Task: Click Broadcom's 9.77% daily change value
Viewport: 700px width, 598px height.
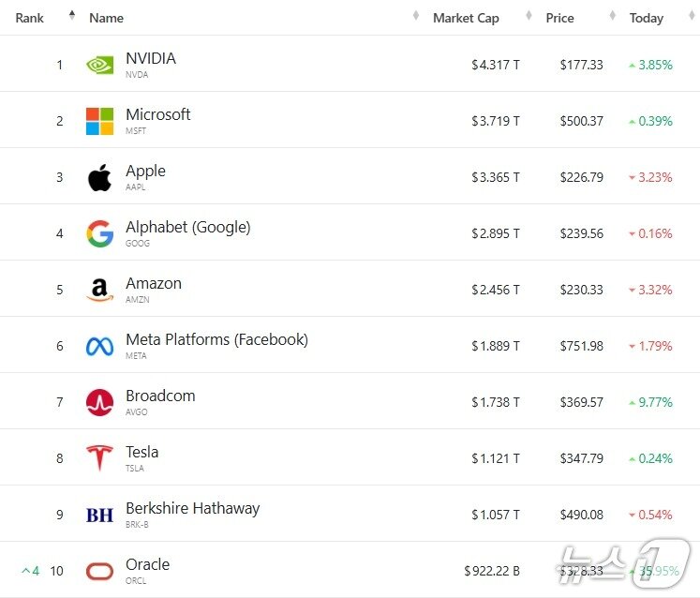Action: (655, 402)
